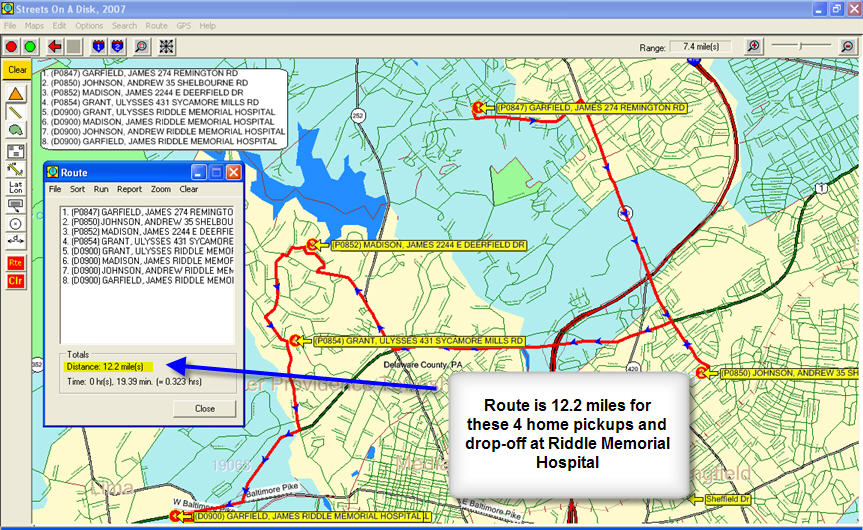The height and width of the screenshot is (530, 863).
Task: Click the P0850 JOHNSON map label
Action: pos(790,373)
